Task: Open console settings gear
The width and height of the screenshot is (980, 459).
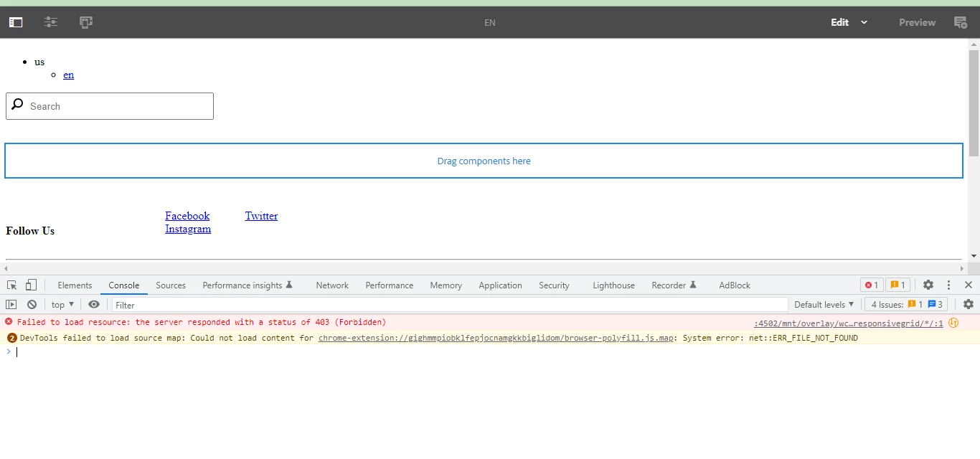Action: tap(969, 304)
